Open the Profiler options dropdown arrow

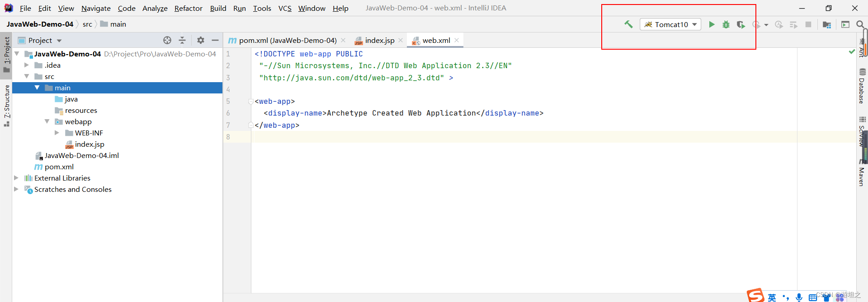(766, 25)
